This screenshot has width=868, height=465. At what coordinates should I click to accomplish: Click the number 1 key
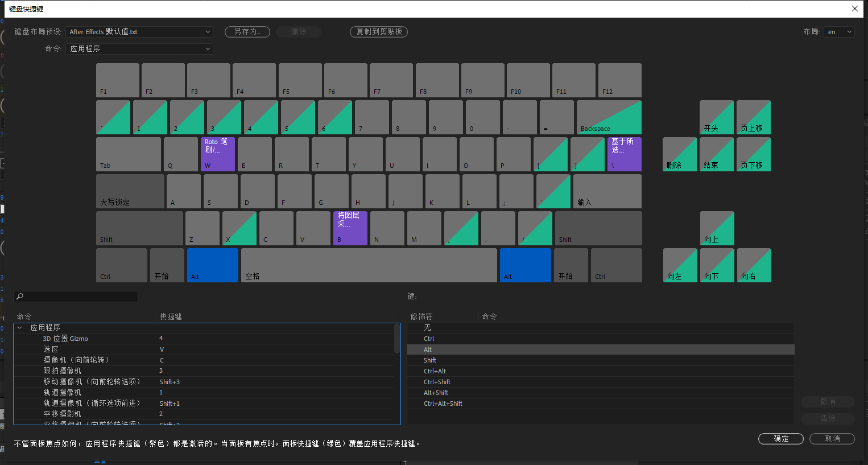150,117
